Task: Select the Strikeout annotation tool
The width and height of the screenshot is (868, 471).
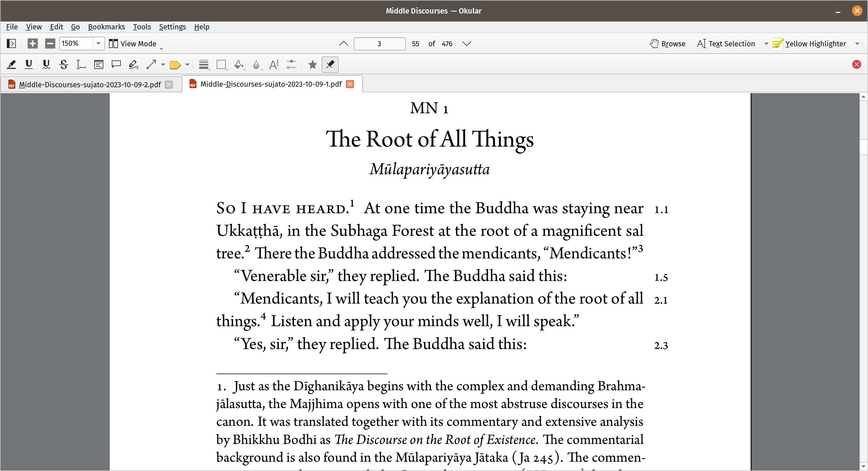Action: [x=64, y=64]
